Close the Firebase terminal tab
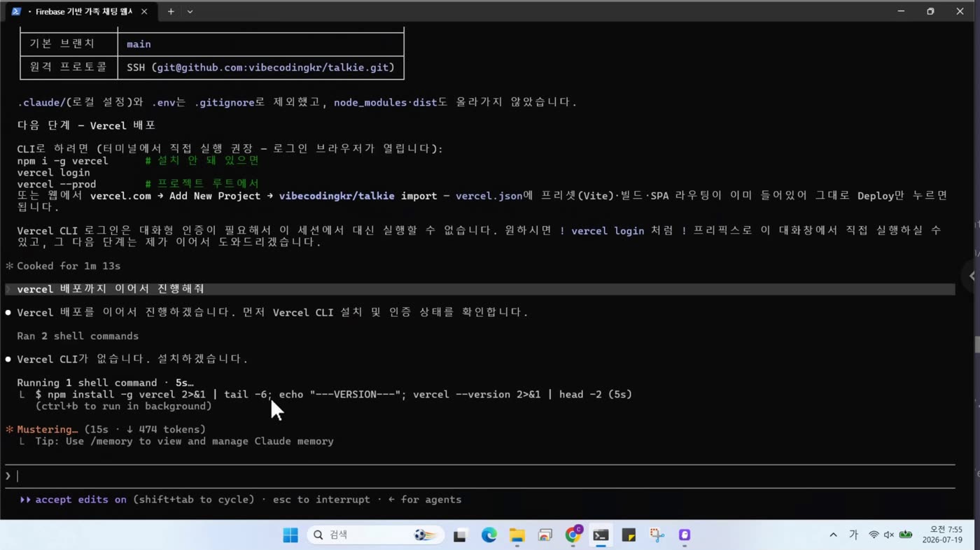Viewport: 980px width, 550px height. point(144,12)
